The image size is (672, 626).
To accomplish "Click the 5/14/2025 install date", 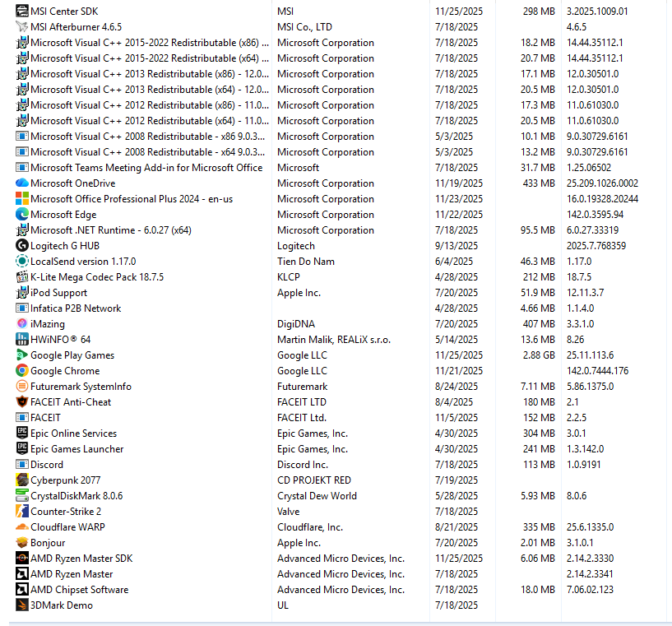I will point(456,340).
